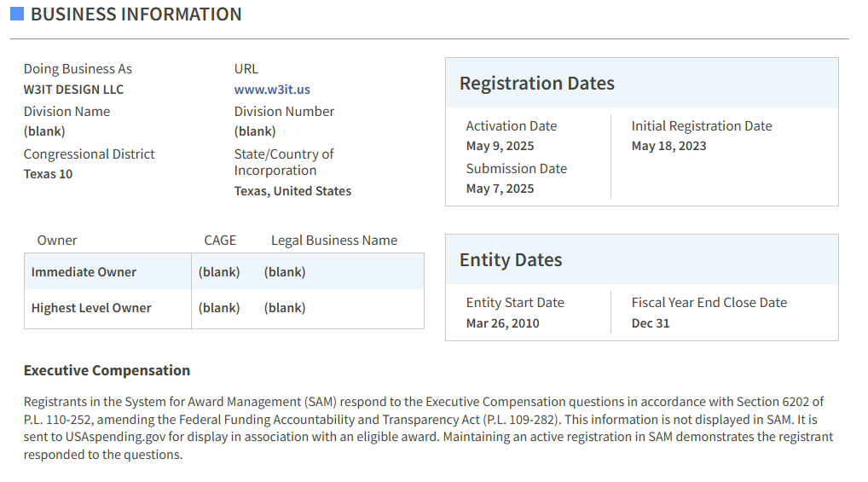Viewport: 868px width, 482px height.
Task: Click the Legal Business Name column header
Action: tap(334, 241)
